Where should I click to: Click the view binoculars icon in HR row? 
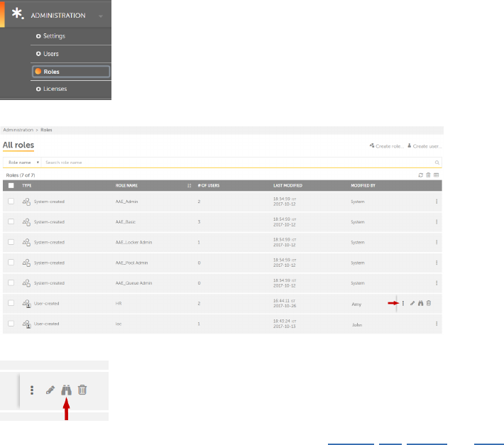click(x=420, y=303)
